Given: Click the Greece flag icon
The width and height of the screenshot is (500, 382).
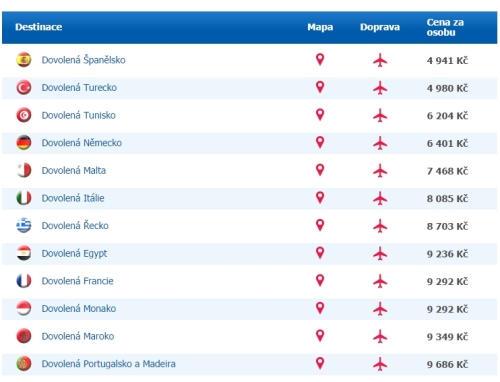Looking at the screenshot, I should 24,226.
